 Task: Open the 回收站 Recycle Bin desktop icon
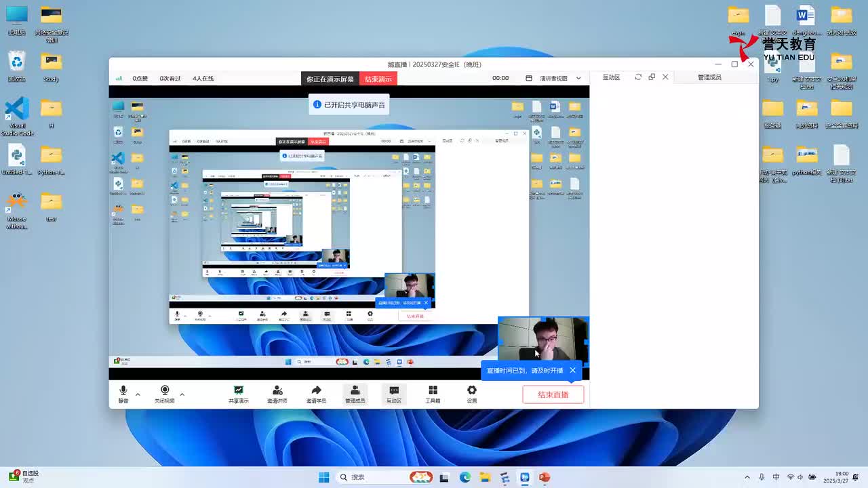(x=17, y=66)
